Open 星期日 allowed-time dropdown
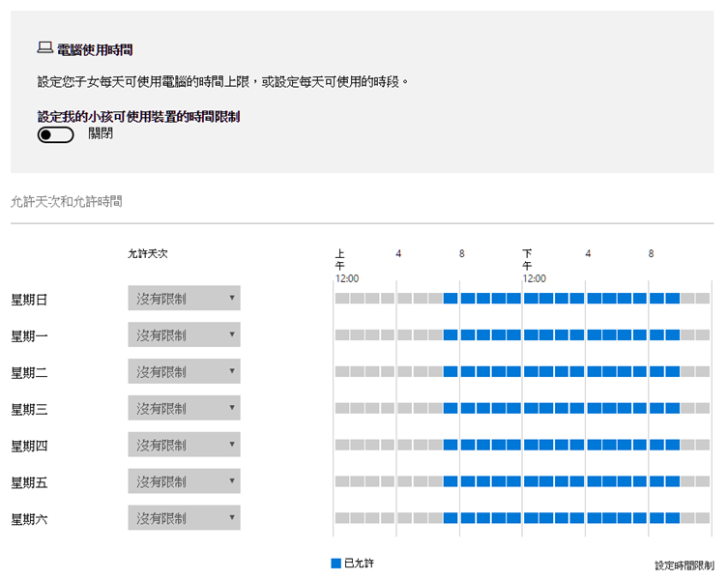This screenshot has width=728, height=580. [184, 298]
